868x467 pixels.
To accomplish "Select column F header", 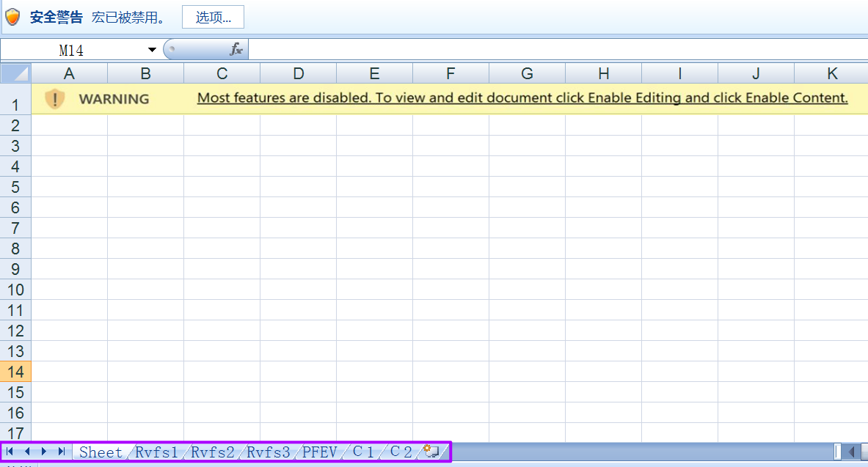I will coord(451,73).
